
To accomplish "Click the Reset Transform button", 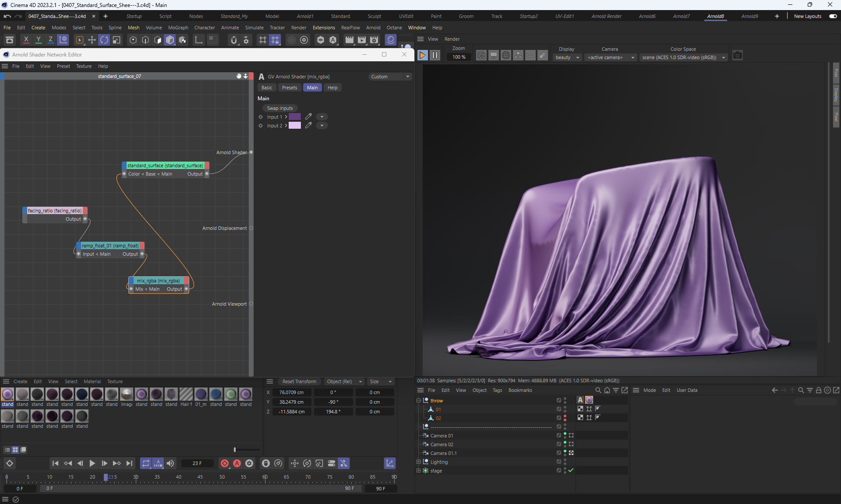I will [x=299, y=381].
